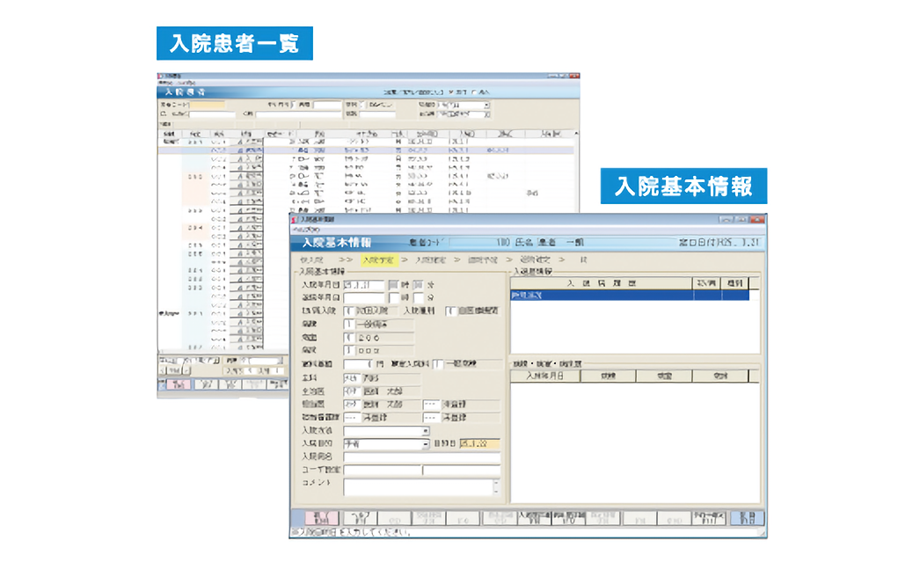Click the 入院患者一覧 blue label banner

(x=234, y=43)
